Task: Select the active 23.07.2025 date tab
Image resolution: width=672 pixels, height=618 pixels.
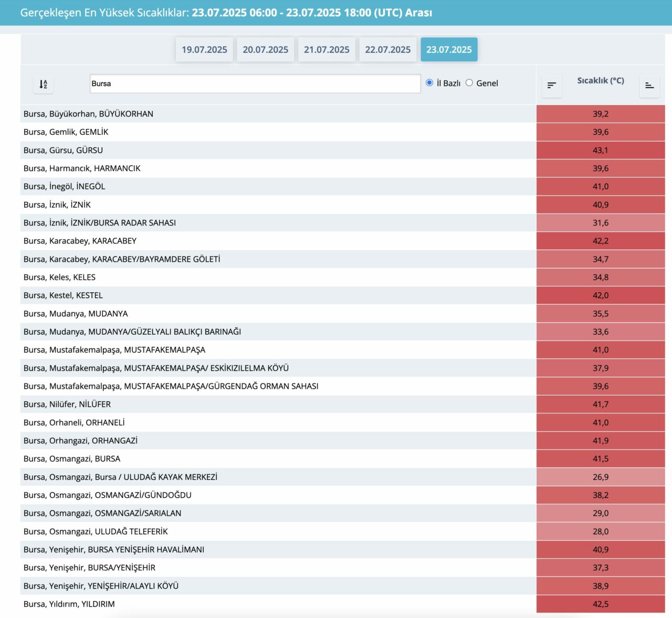Action: pos(449,50)
